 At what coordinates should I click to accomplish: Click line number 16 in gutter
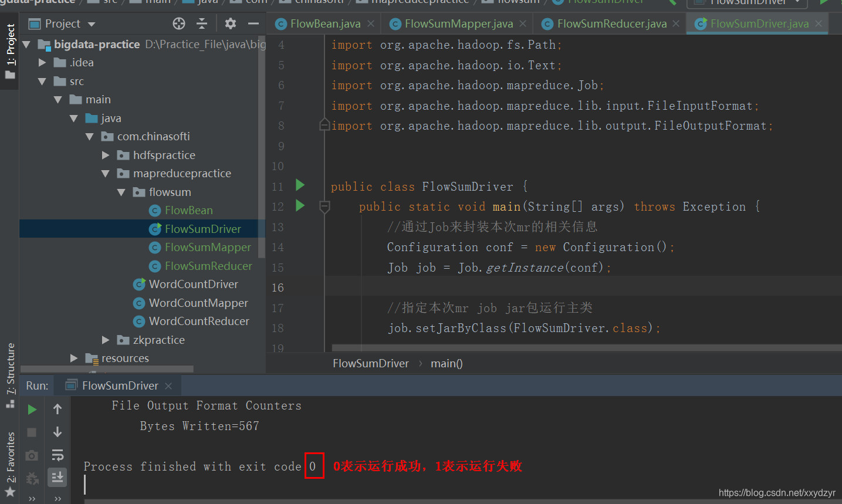coord(278,287)
